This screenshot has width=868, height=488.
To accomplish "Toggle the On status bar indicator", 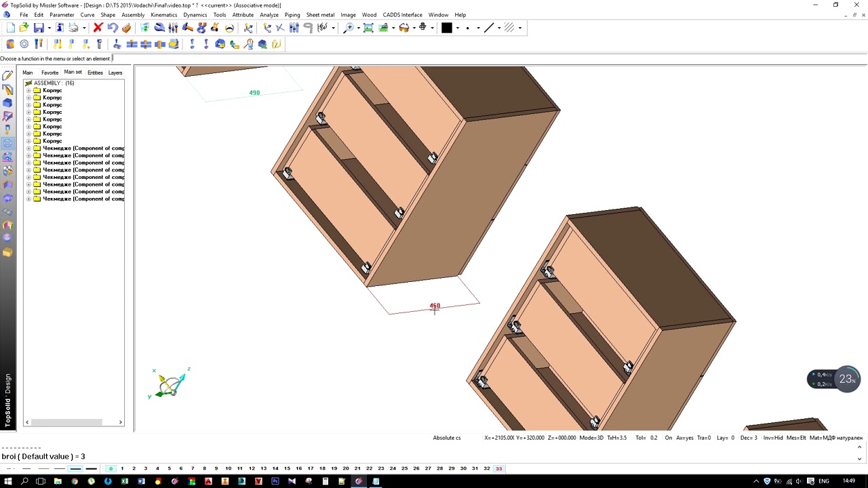I will click(x=669, y=438).
